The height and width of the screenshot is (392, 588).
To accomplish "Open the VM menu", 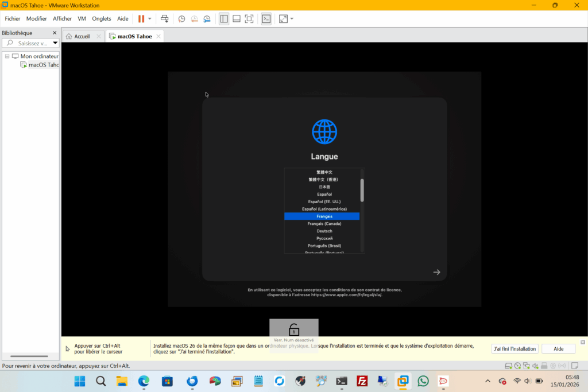I will click(82, 18).
